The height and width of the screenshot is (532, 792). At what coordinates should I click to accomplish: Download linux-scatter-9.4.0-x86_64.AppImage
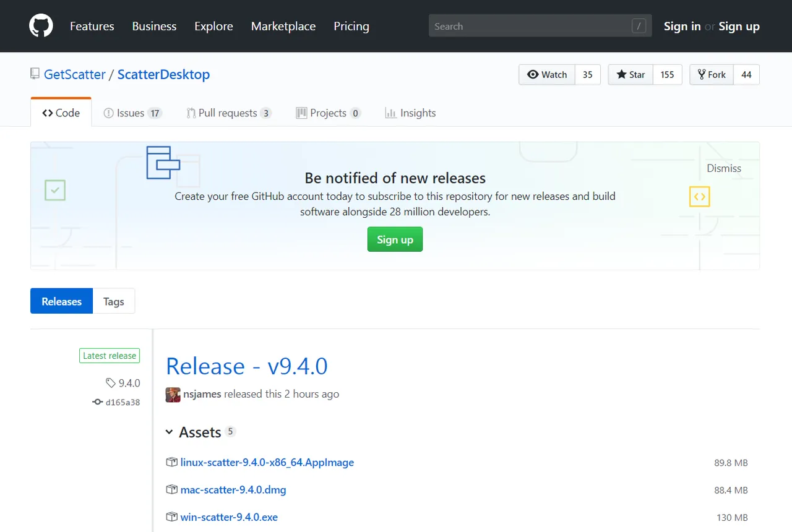pyautogui.click(x=267, y=462)
